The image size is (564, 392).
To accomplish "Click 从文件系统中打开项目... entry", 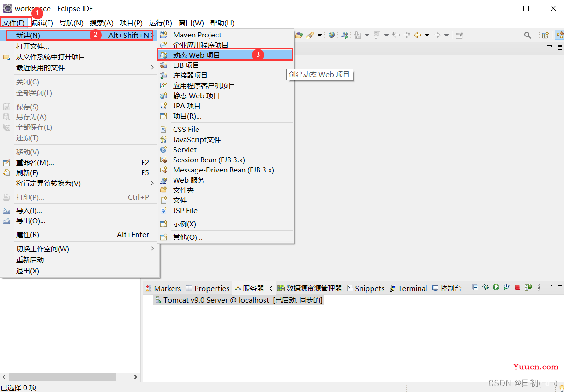I will coord(79,57).
